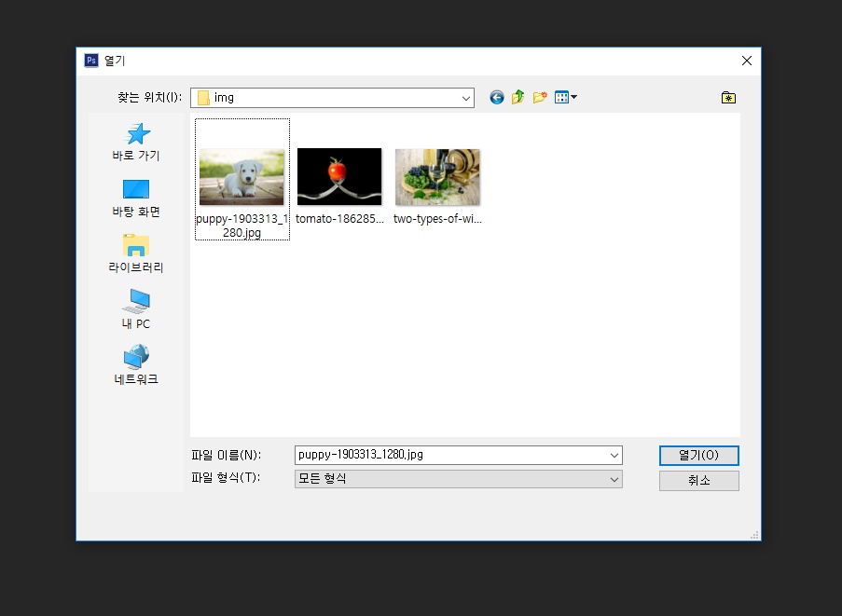Go up one folder level
The image size is (842, 616).
tap(518, 97)
